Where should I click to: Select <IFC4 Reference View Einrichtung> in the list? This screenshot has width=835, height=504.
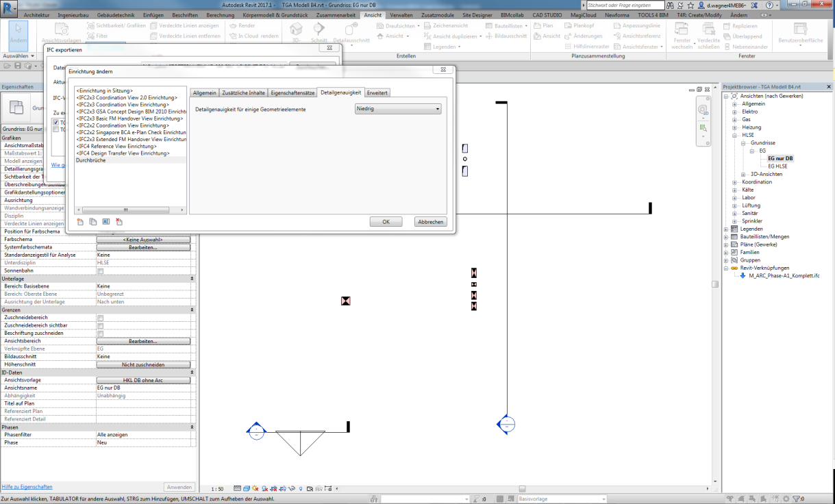(x=116, y=146)
